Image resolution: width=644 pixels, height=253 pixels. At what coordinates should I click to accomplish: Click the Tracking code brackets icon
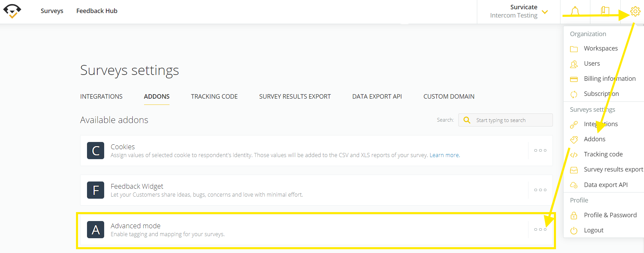(x=574, y=155)
